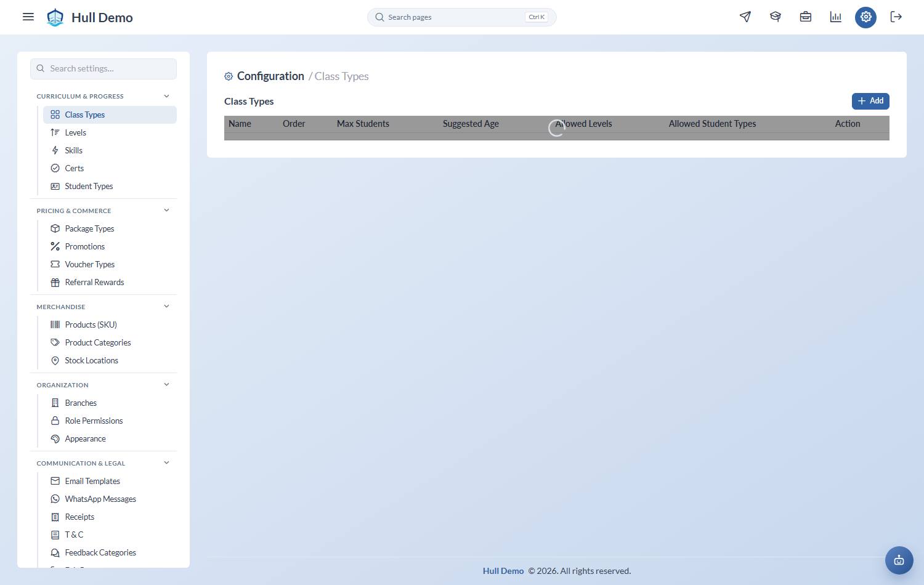Open Receipts settings
Viewport: 924px width, 585px height.
coord(110,517)
